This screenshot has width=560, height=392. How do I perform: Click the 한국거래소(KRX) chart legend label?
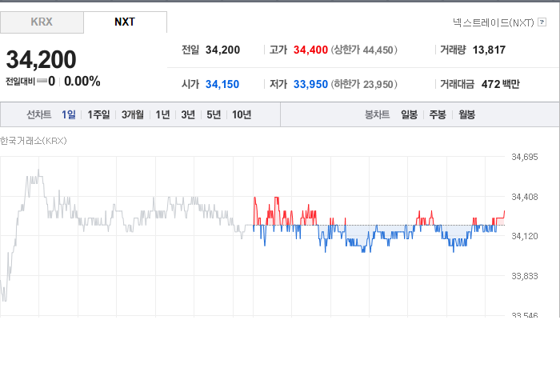point(34,141)
